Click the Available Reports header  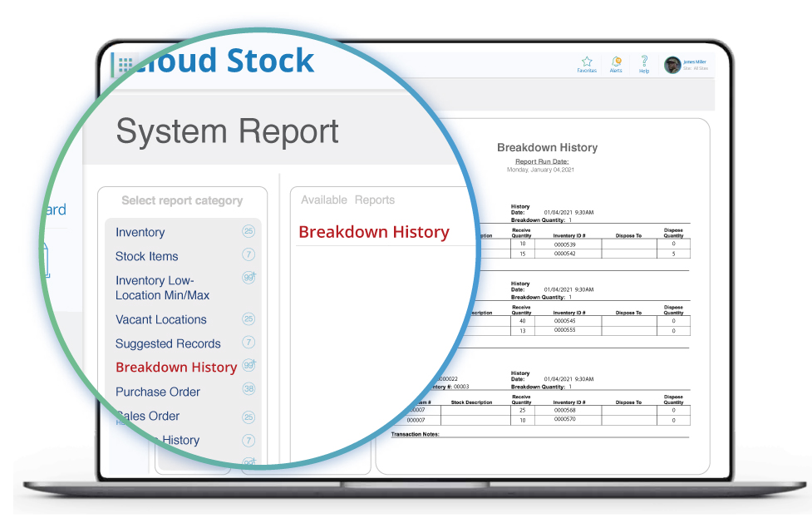(347, 200)
